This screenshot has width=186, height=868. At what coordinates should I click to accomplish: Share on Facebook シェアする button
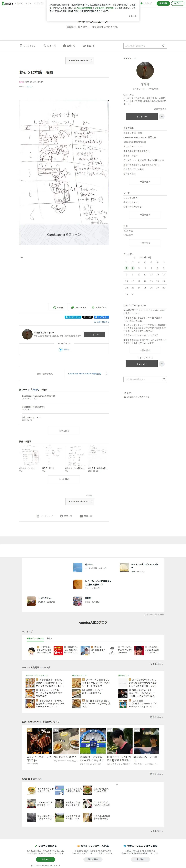point(101,317)
